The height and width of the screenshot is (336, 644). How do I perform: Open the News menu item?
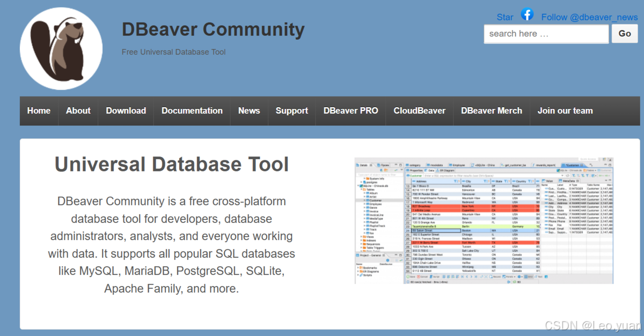(249, 111)
